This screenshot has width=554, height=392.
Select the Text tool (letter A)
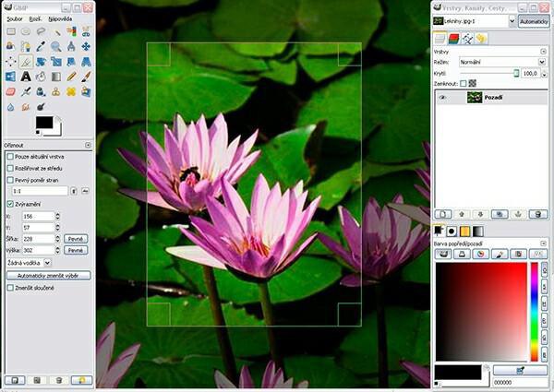point(26,77)
